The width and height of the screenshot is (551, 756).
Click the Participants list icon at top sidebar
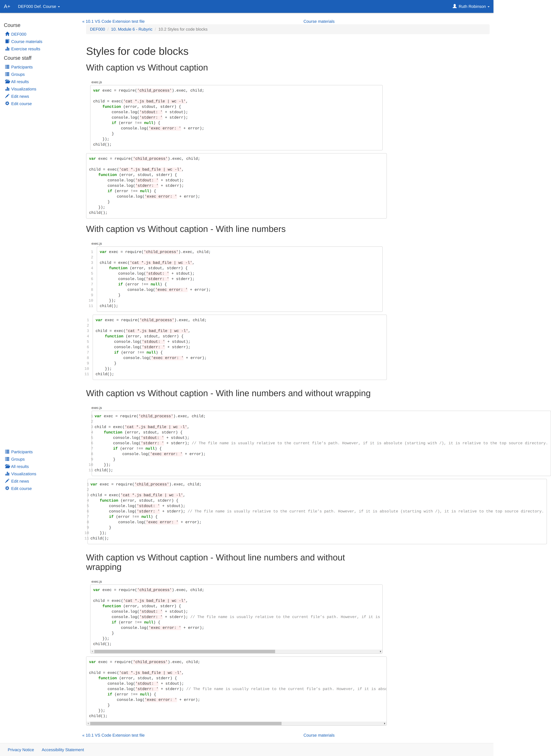[x=7, y=67]
